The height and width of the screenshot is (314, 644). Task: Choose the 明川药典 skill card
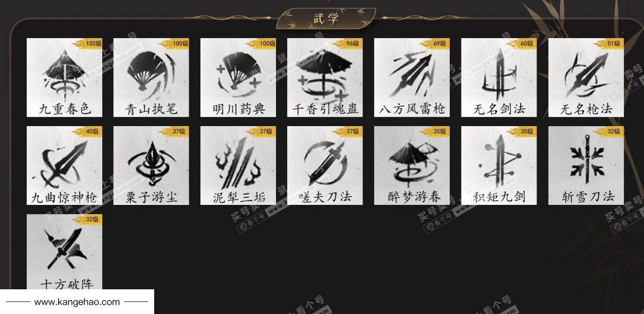pyautogui.click(x=238, y=78)
